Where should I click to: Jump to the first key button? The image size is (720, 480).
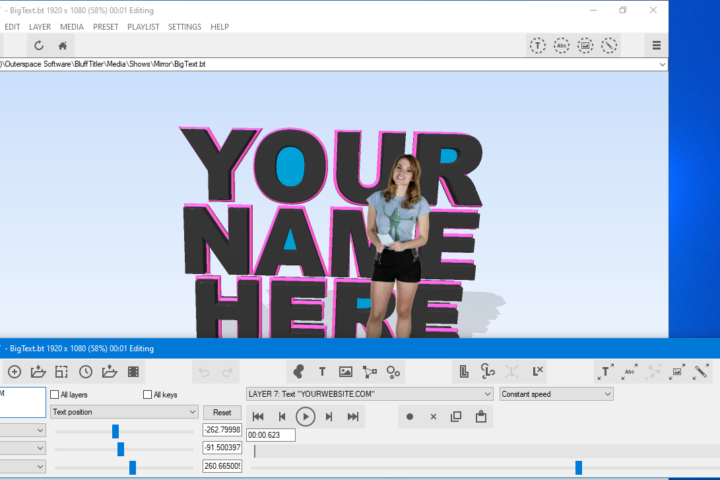[x=258, y=417]
